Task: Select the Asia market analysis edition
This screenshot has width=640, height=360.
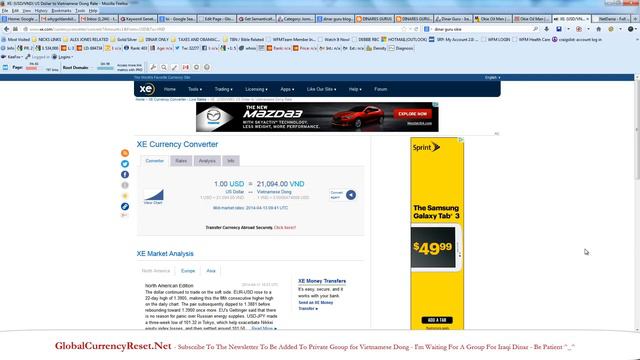Action: (211, 271)
